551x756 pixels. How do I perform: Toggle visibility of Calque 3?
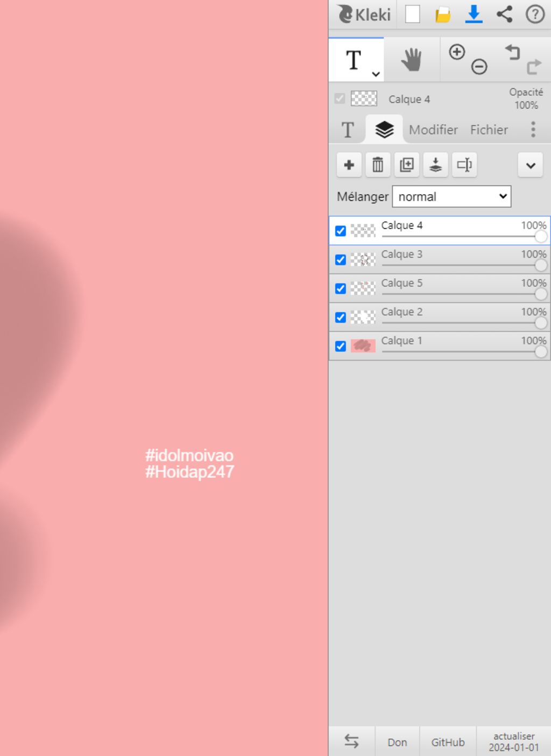[x=341, y=260]
